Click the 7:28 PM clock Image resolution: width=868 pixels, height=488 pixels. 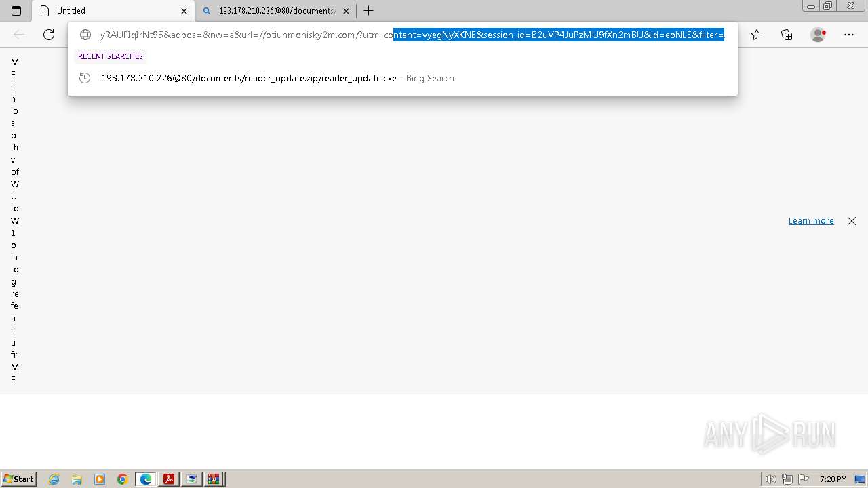pos(833,479)
